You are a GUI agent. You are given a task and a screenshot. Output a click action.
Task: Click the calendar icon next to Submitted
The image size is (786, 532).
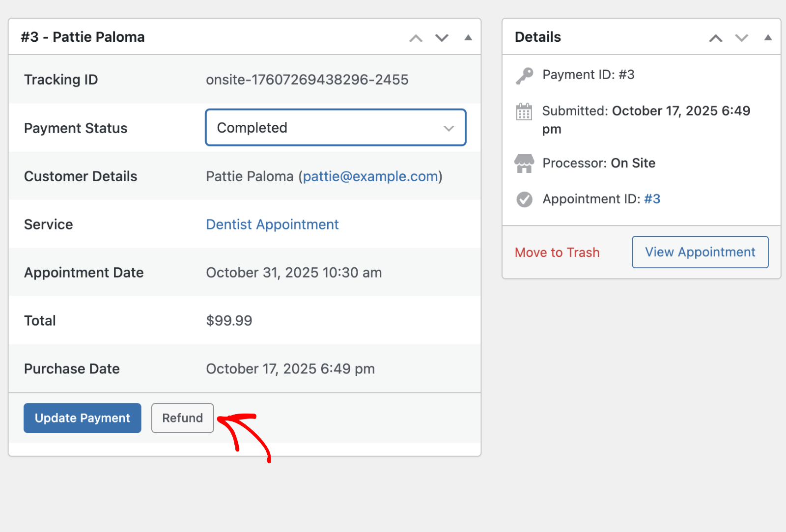524,112
